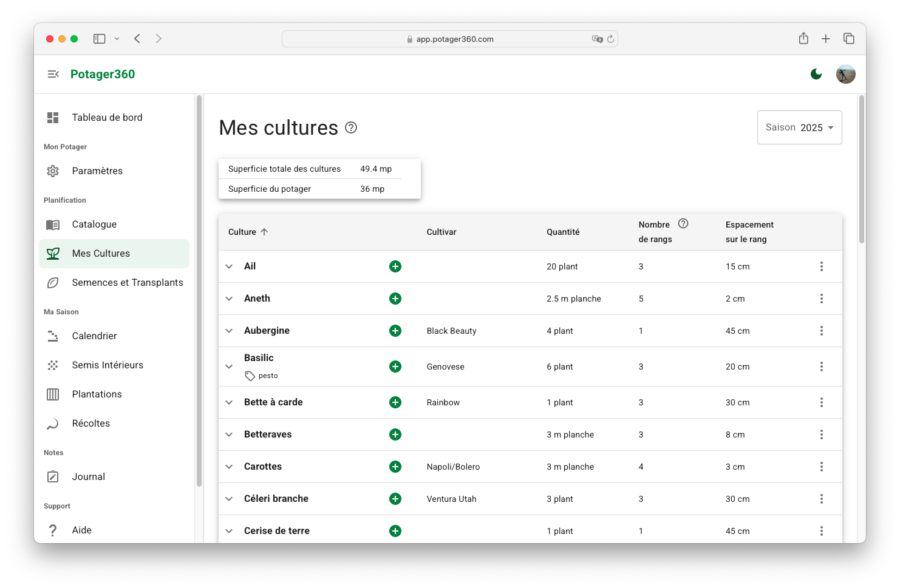Open the Journal notebook icon

53,476
